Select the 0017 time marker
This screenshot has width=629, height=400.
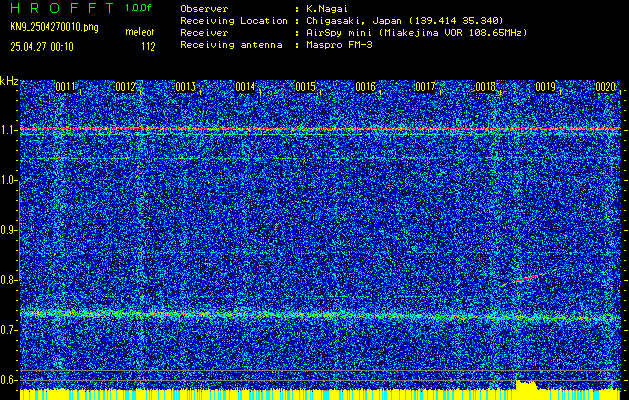tap(425, 87)
